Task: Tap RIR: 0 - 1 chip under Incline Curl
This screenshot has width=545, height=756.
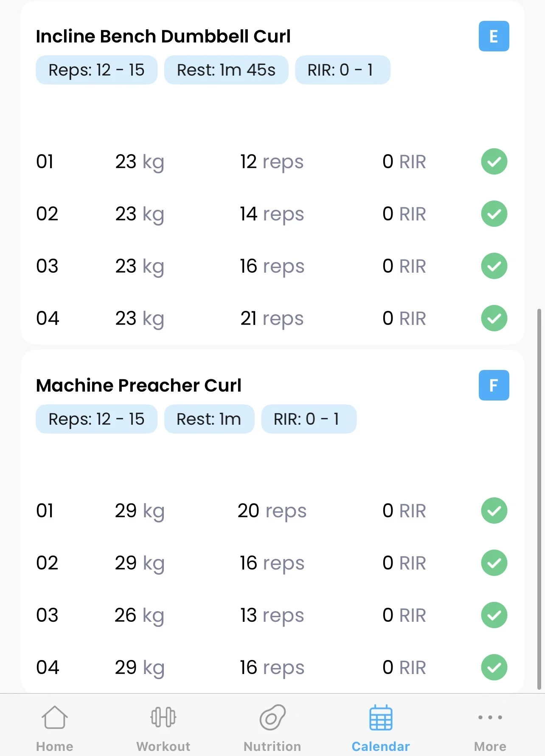Action: click(342, 70)
